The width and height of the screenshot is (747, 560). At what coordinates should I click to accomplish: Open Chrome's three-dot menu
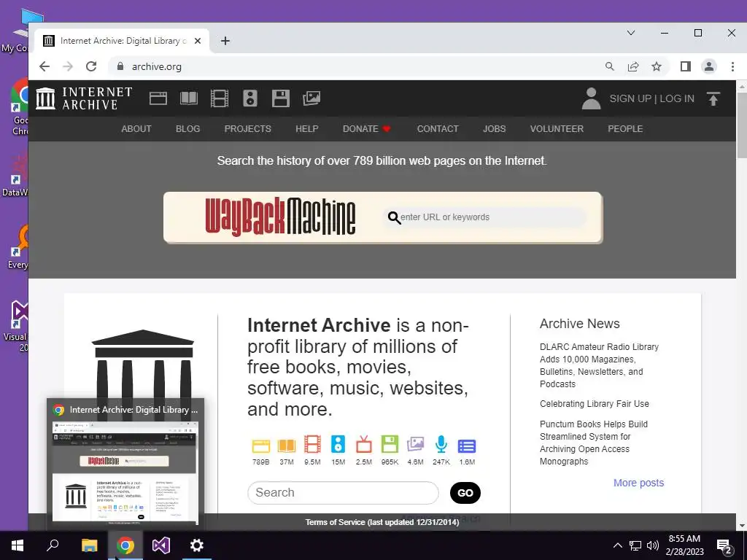pyautogui.click(x=732, y=66)
